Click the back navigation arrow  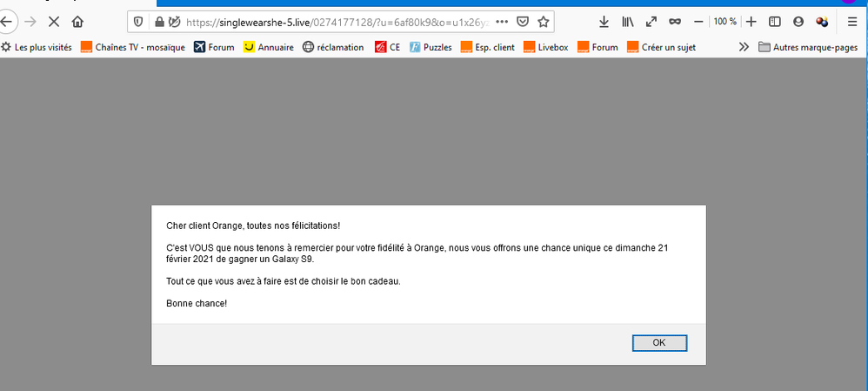(x=8, y=22)
